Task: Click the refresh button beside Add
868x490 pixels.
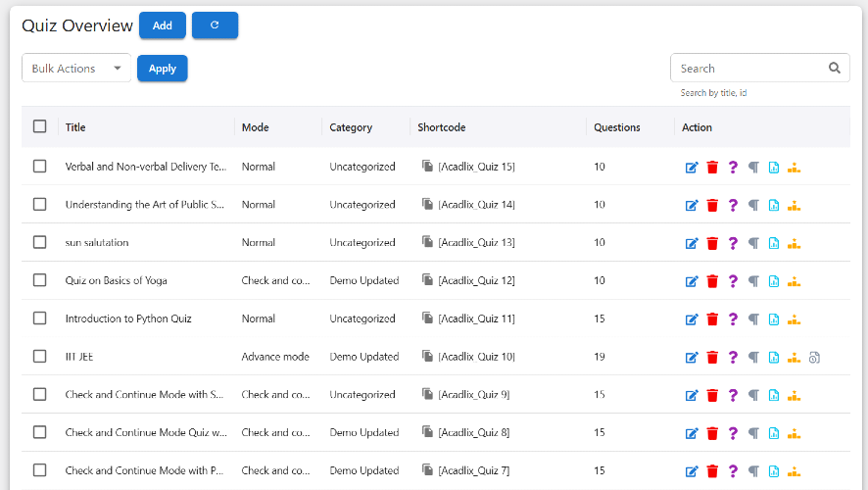Action: (x=215, y=25)
